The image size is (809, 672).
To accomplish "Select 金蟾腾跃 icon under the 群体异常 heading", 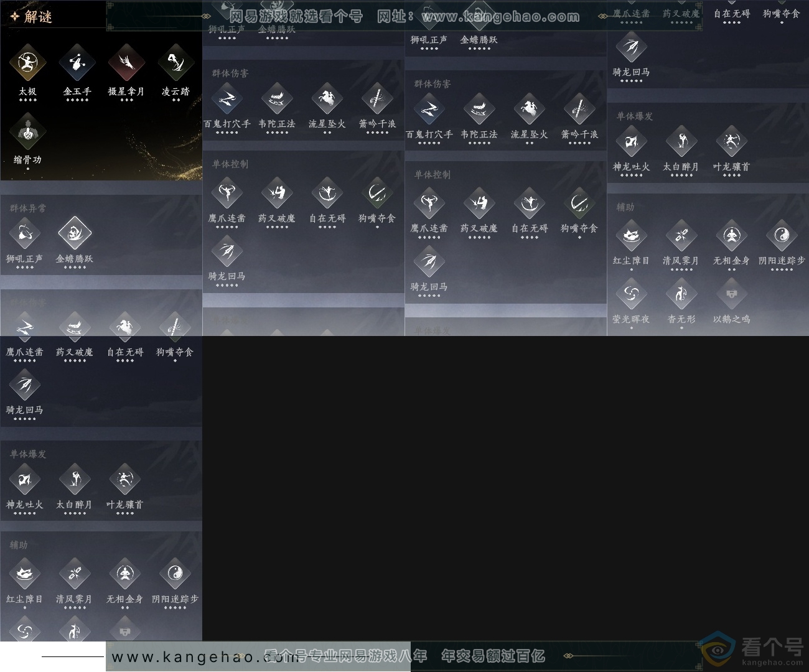I will [75, 233].
